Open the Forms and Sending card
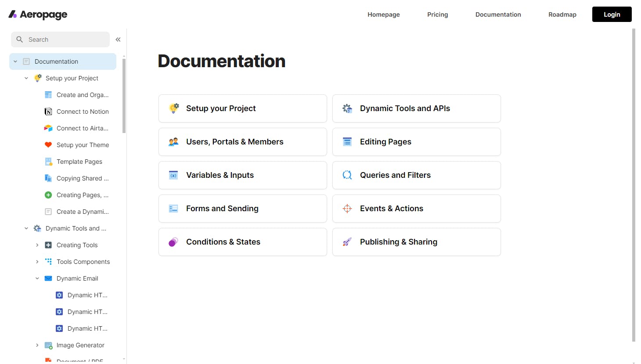 coord(243,209)
